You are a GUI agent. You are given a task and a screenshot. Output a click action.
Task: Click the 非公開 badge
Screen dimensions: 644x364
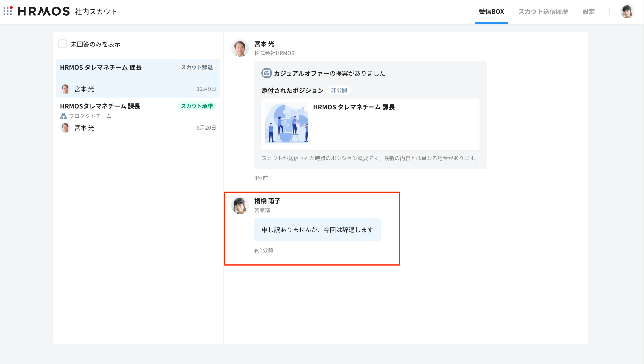pos(339,90)
